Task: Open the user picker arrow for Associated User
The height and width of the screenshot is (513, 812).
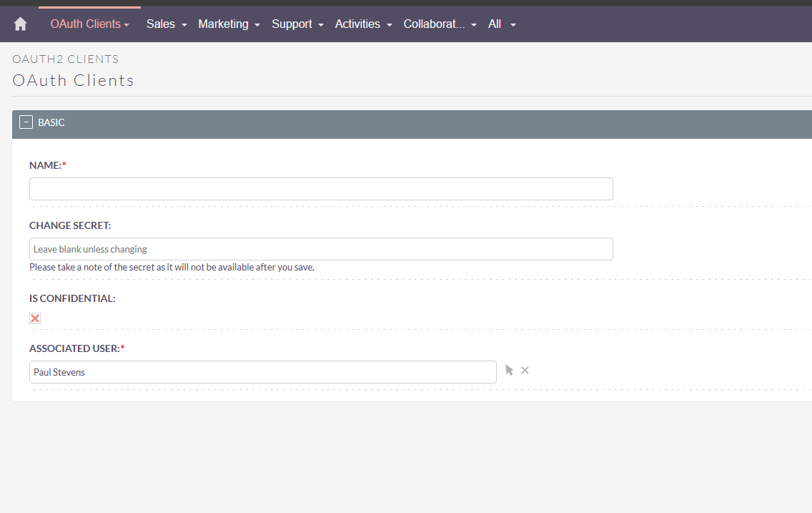Action: pos(509,370)
